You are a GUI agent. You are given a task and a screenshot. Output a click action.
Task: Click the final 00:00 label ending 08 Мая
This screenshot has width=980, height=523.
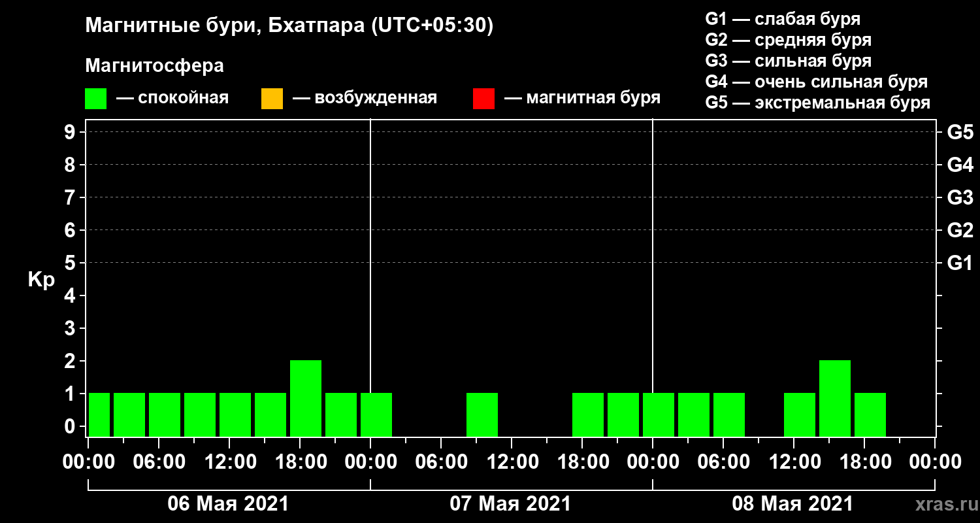(935, 462)
